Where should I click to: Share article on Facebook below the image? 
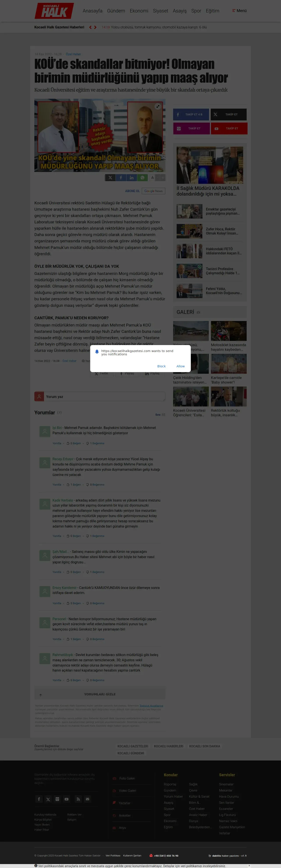coord(121,178)
